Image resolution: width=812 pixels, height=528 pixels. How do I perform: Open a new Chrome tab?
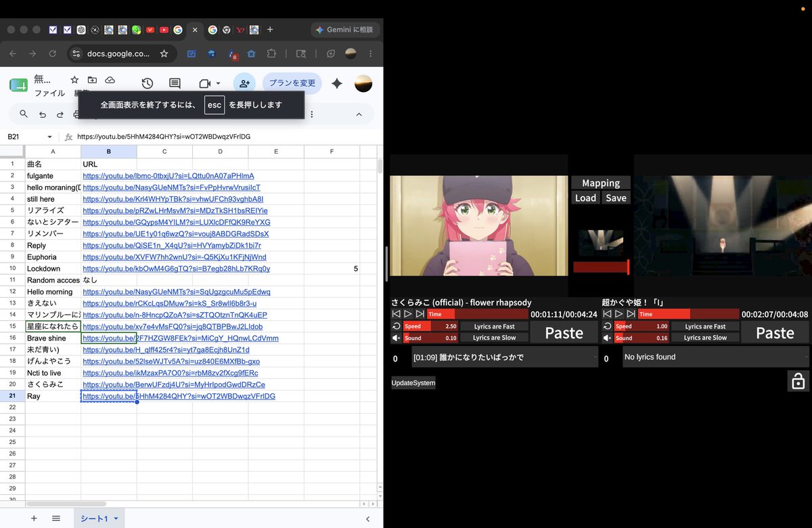[270, 30]
